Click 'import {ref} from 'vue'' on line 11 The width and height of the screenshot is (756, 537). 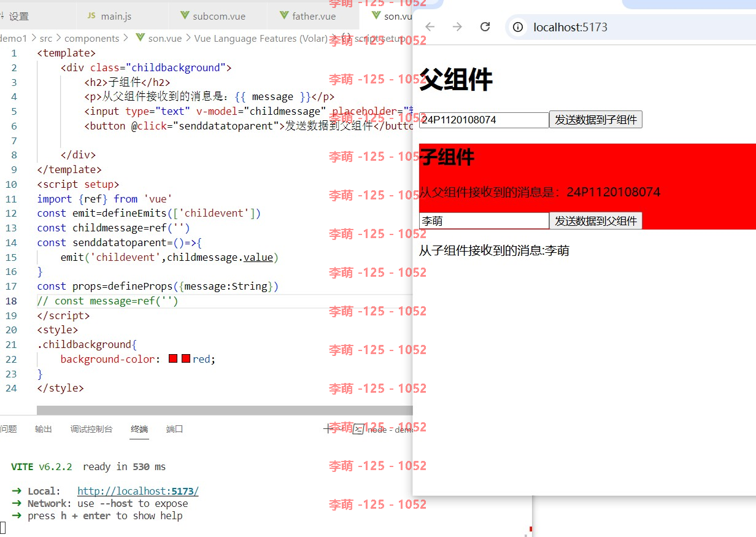(104, 199)
